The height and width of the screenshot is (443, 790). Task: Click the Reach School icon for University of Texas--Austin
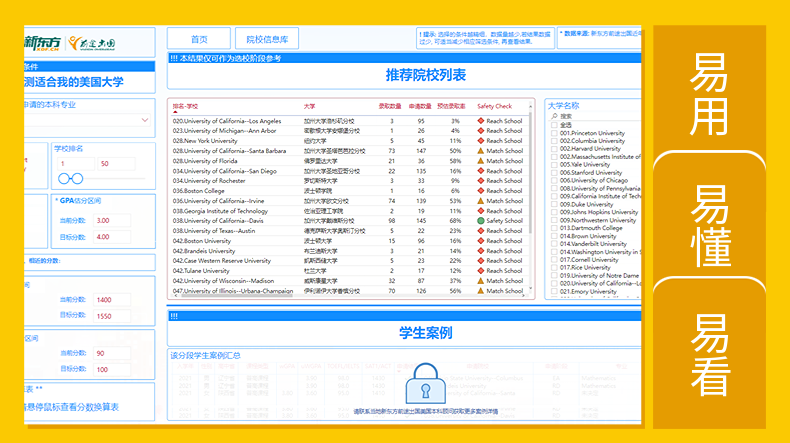pos(481,231)
